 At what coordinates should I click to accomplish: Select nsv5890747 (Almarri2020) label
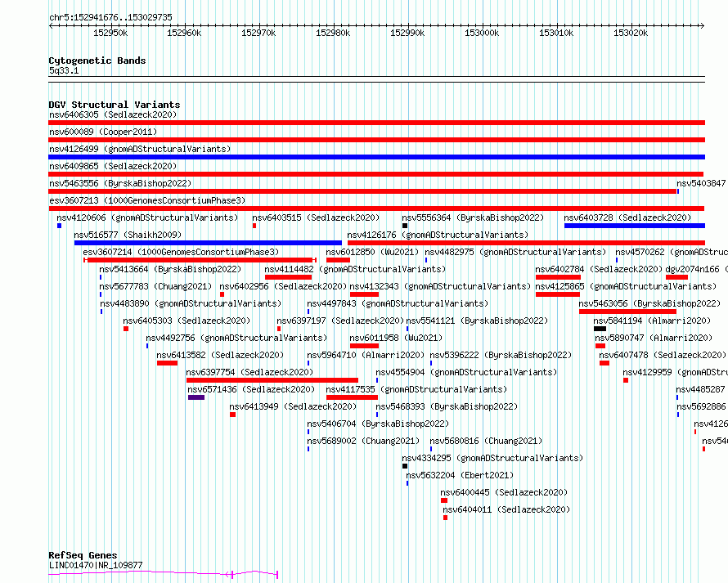pyautogui.click(x=654, y=338)
